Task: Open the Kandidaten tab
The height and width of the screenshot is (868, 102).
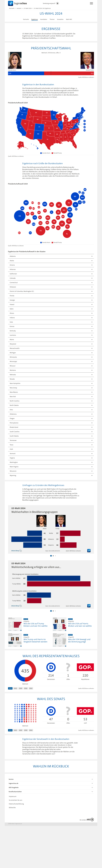Action: coord(44,19)
